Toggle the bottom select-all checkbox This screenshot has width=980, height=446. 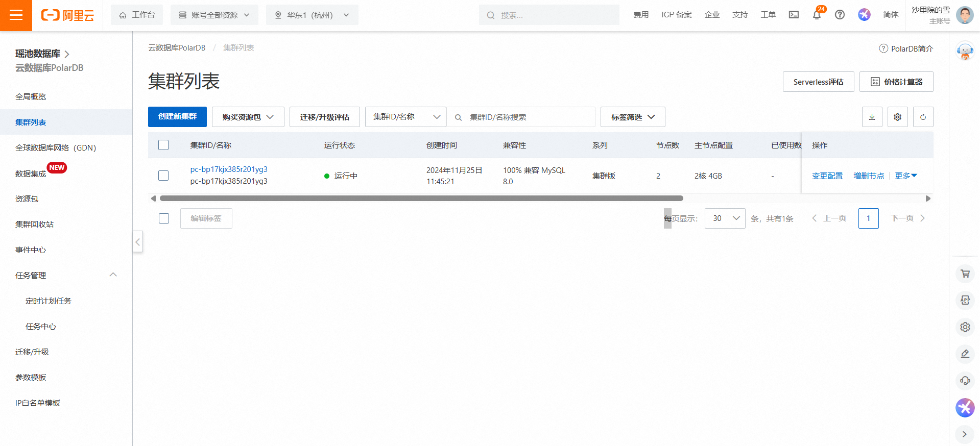pos(164,218)
